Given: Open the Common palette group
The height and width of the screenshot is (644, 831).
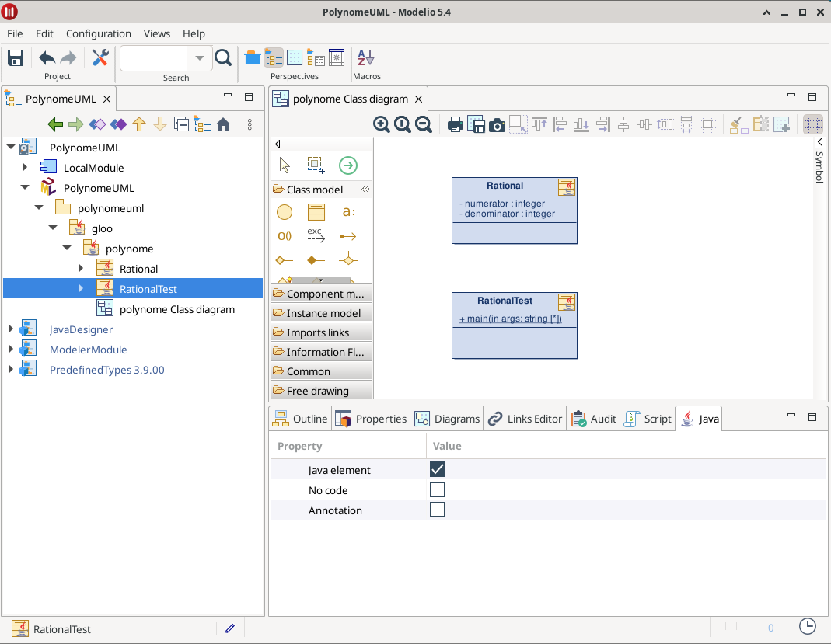Looking at the screenshot, I should pos(321,371).
